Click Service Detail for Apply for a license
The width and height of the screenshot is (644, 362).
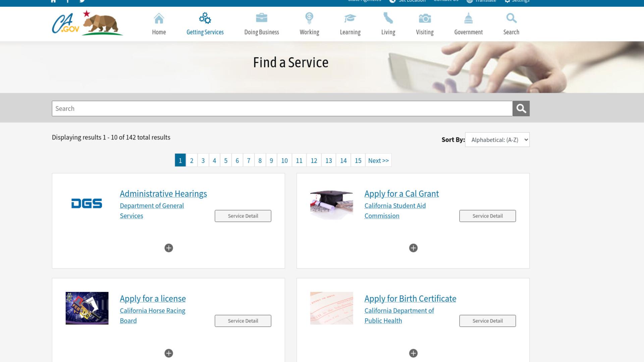click(243, 321)
